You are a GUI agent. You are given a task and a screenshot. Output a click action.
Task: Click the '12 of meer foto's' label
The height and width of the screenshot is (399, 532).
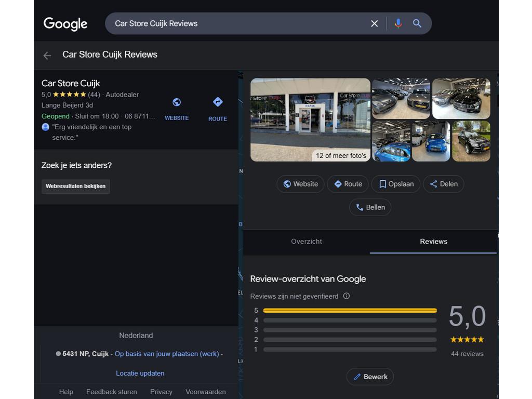[x=341, y=156]
